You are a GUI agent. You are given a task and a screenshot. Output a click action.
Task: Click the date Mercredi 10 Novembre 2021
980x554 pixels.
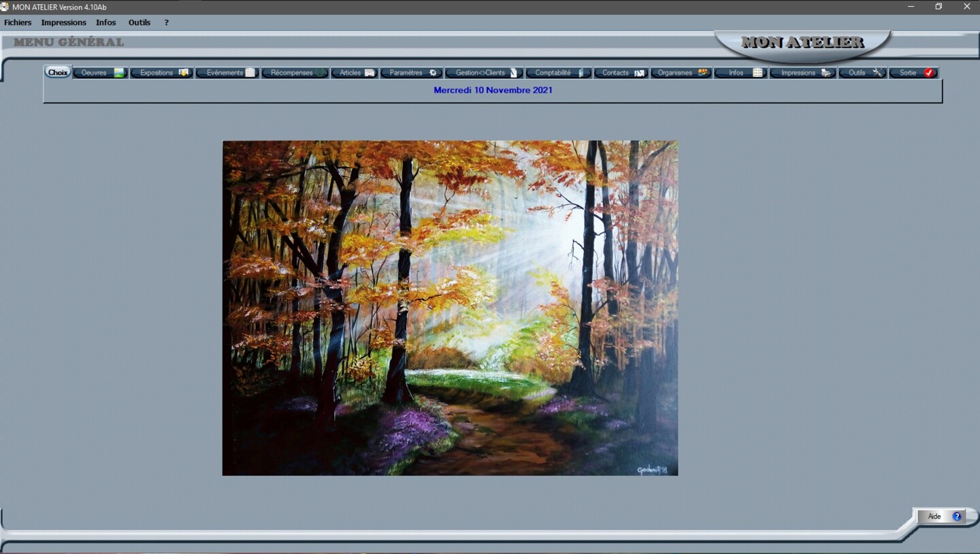click(493, 90)
